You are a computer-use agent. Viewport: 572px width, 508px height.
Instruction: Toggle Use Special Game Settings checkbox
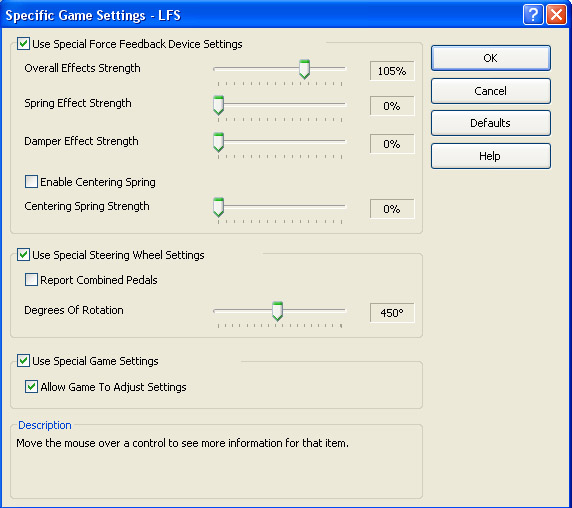pos(23,360)
